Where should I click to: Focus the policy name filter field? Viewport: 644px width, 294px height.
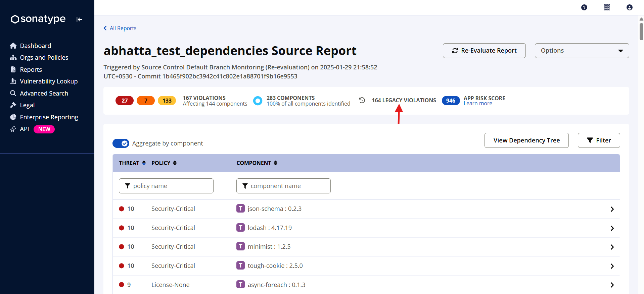click(x=166, y=186)
